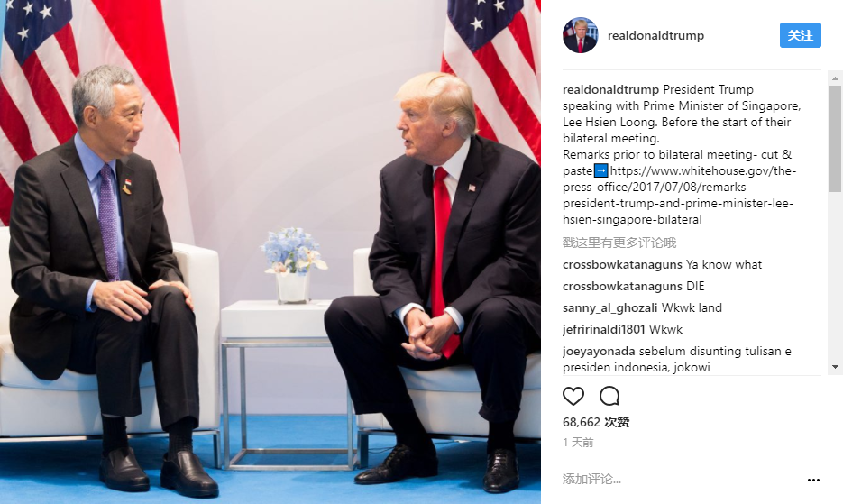This screenshot has height=504, width=843.
Task: Click the blue arrow emoji in caption
Action: 600,171
